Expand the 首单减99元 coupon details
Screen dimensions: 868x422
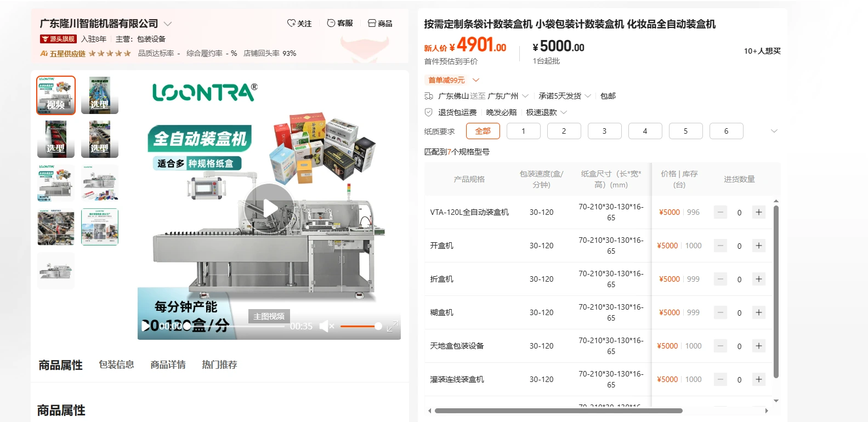point(475,80)
